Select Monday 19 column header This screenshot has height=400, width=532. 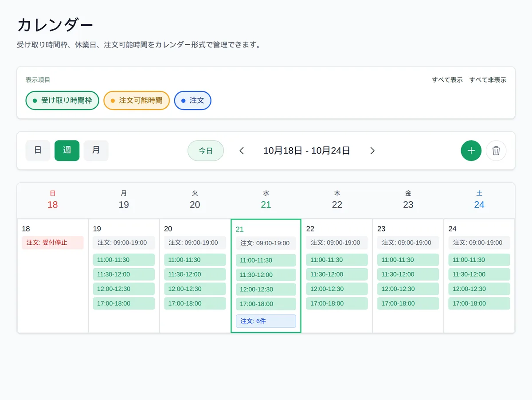[x=124, y=200]
